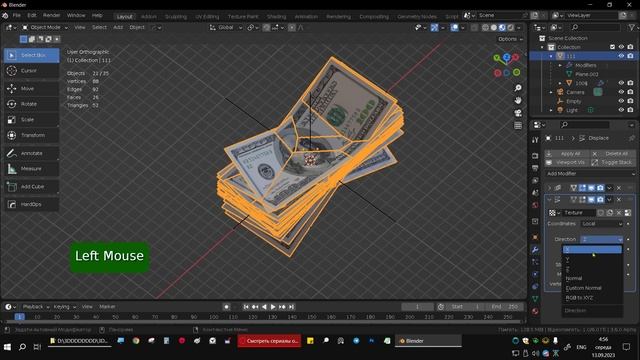The width and height of the screenshot is (640, 360).
Task: Expand the collapsed first modifier panel
Action: 549,188
